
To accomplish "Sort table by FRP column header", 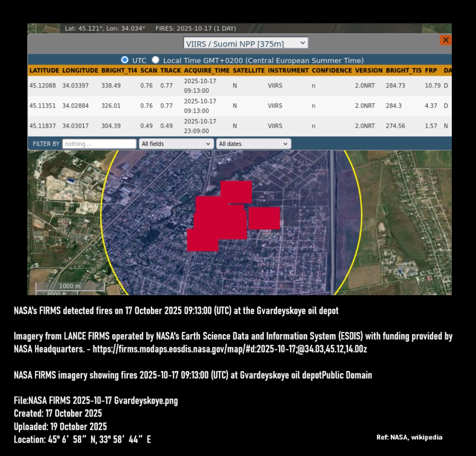I will 431,71.
